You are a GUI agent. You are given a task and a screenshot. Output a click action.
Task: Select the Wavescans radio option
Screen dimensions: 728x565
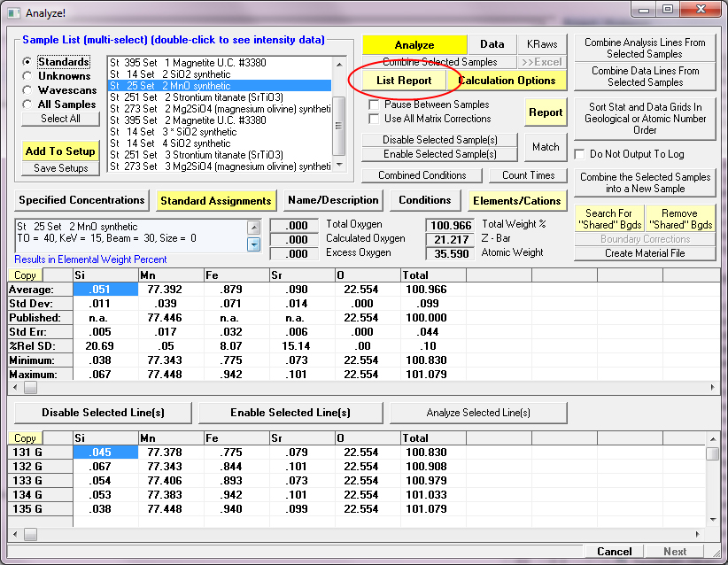[28, 90]
